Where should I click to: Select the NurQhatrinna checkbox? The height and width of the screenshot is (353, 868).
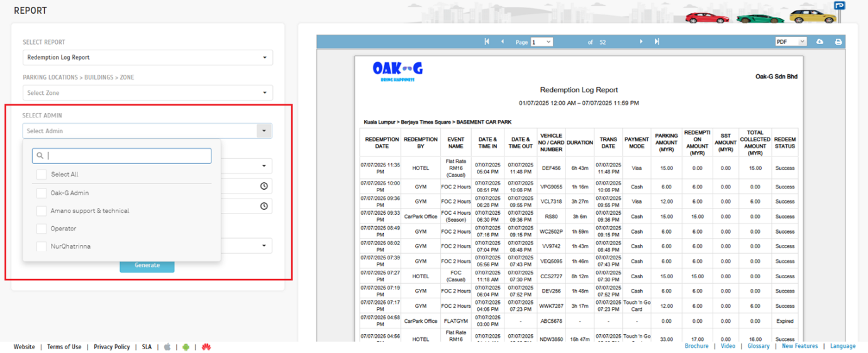(x=42, y=246)
